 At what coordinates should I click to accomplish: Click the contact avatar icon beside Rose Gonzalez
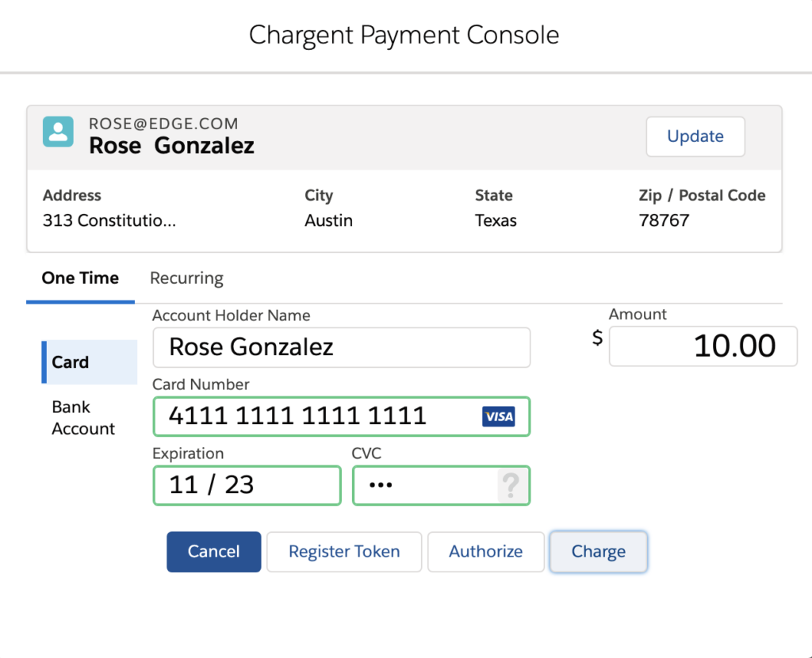click(x=58, y=132)
